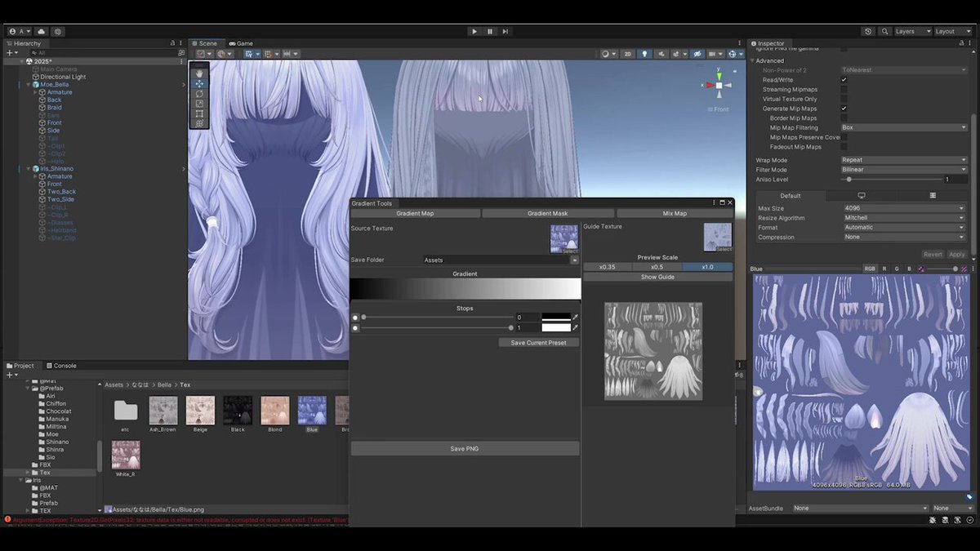The width and height of the screenshot is (980, 551).
Task: Toggle scene lighting bulb icon
Action: 644,54
